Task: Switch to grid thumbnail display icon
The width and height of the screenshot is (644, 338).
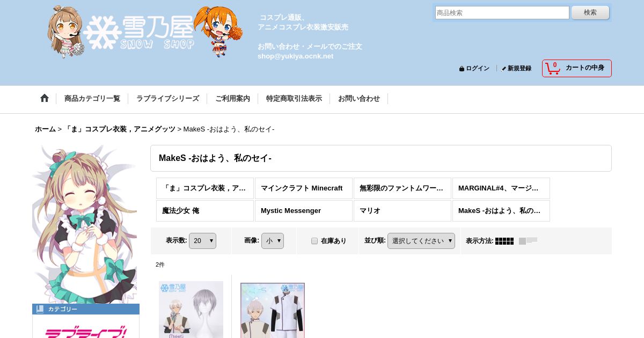Action: point(504,241)
